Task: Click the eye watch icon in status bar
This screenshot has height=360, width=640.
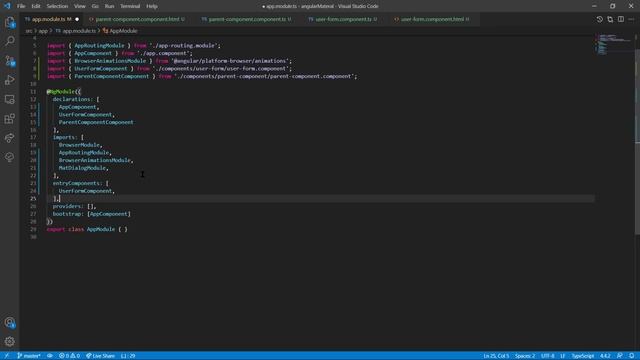Action: (50, 356)
